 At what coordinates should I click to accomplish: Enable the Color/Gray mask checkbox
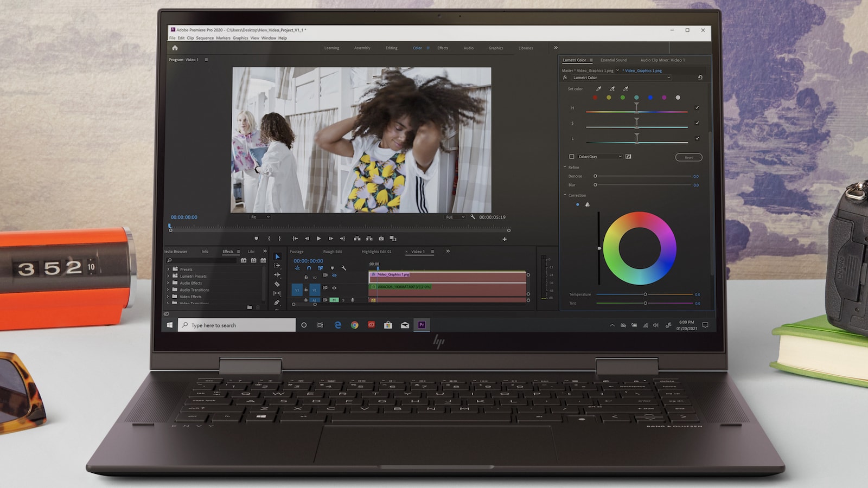571,157
